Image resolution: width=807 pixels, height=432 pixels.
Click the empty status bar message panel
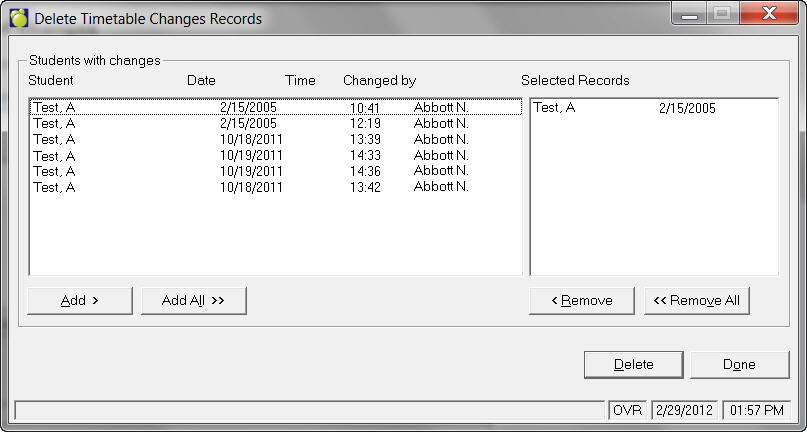310,410
